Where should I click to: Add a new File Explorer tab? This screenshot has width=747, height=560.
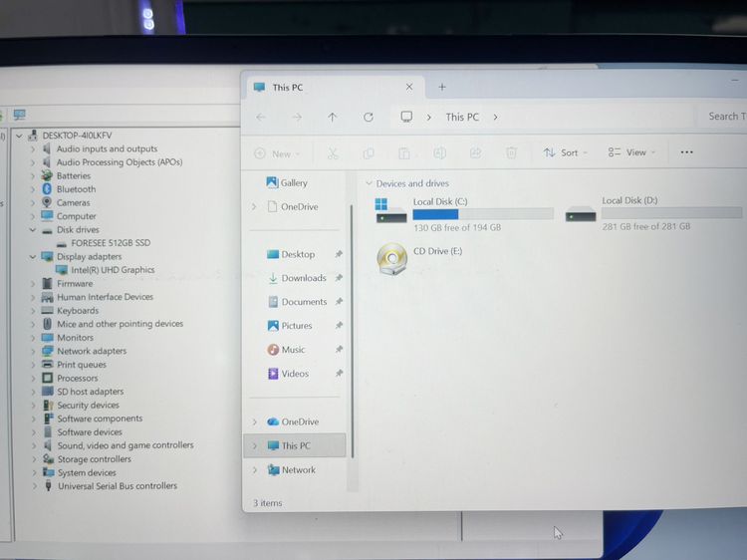click(x=442, y=87)
